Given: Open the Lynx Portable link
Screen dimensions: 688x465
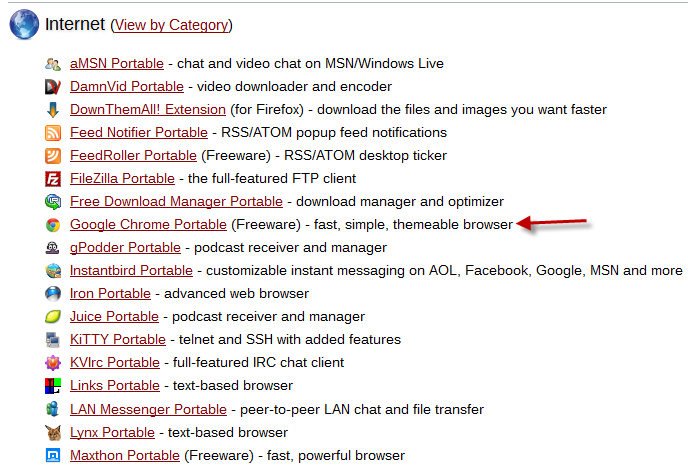Looking at the screenshot, I should [x=112, y=433].
